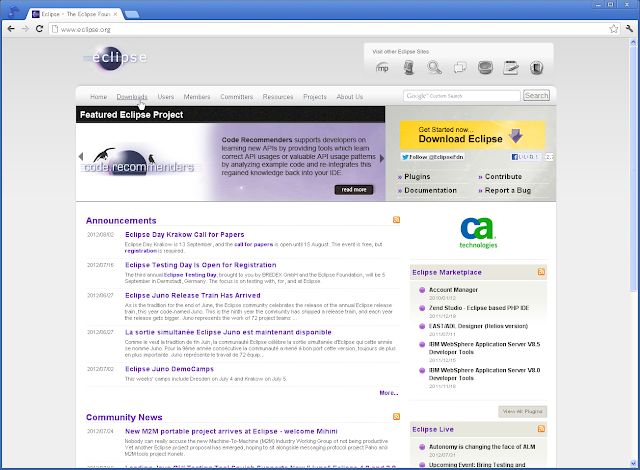Click the browser forward arrow
This screenshot has width=640, height=470.
tap(25, 29)
